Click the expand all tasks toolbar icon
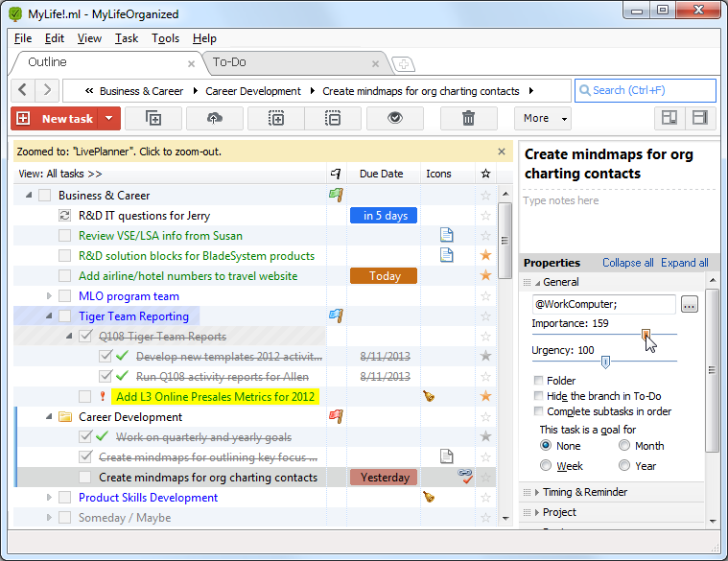 pos(276,118)
